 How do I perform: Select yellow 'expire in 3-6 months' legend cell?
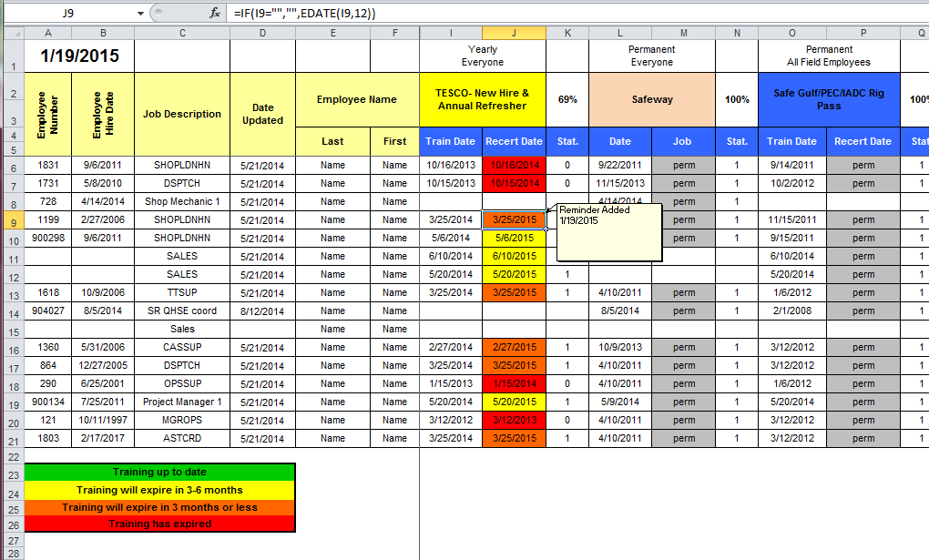(x=159, y=490)
